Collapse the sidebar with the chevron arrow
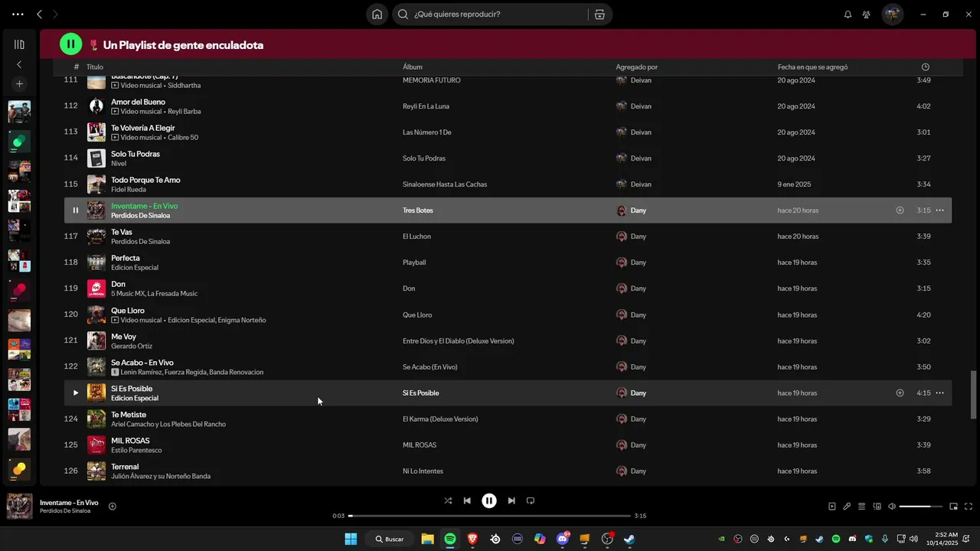Viewport: 980px width, 551px height. pos(19,64)
